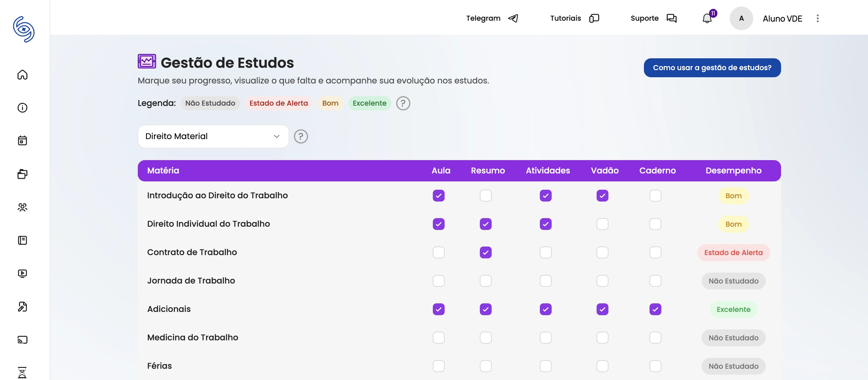Click the hourglass timer icon in sidebar
The image size is (868, 380).
pos(22,372)
